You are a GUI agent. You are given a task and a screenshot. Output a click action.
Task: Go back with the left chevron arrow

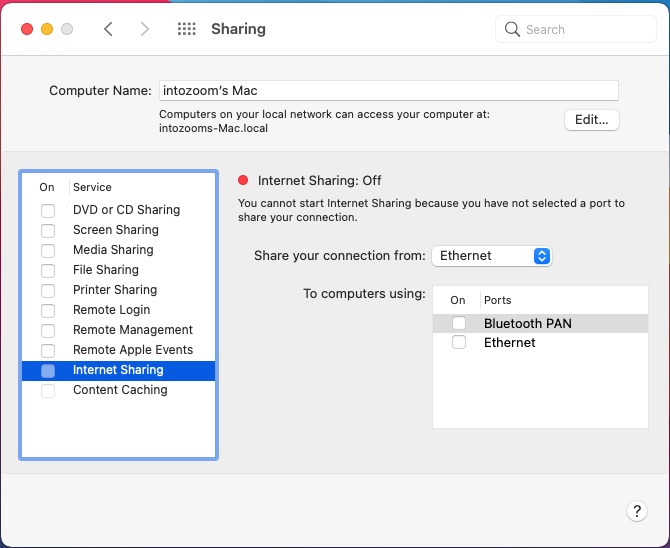tap(109, 29)
